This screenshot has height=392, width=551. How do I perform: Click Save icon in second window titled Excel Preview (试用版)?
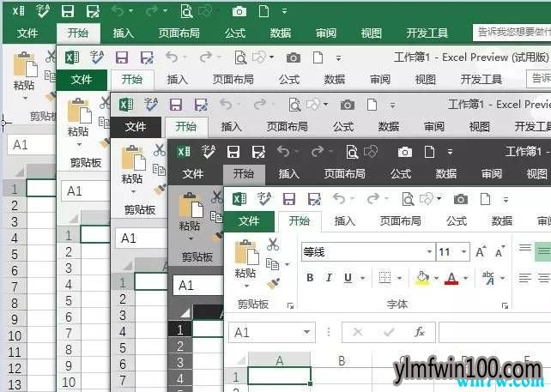[122, 57]
